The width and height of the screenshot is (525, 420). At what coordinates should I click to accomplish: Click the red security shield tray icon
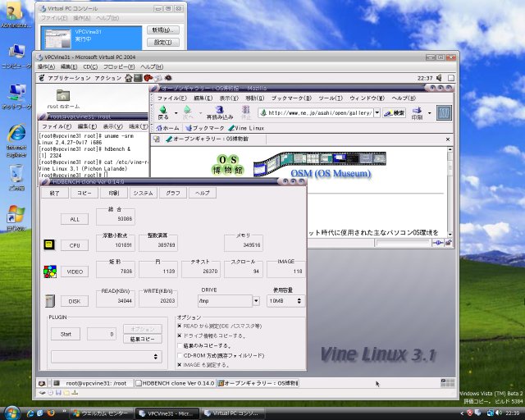(x=469, y=413)
